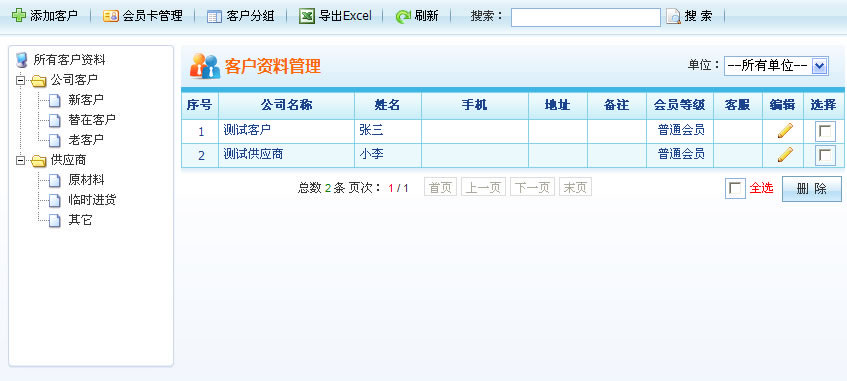Click the 序号 column header

click(199, 105)
